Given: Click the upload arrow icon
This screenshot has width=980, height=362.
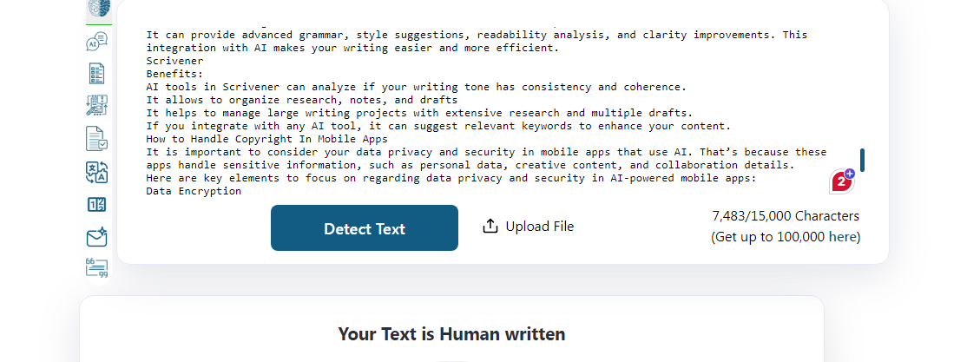Looking at the screenshot, I should pos(490,227).
